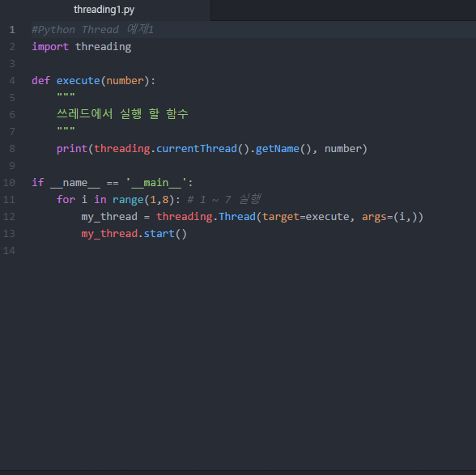This screenshot has height=475, width=476.
Task: Click line number 10 in gutter
Action: pyautogui.click(x=9, y=183)
